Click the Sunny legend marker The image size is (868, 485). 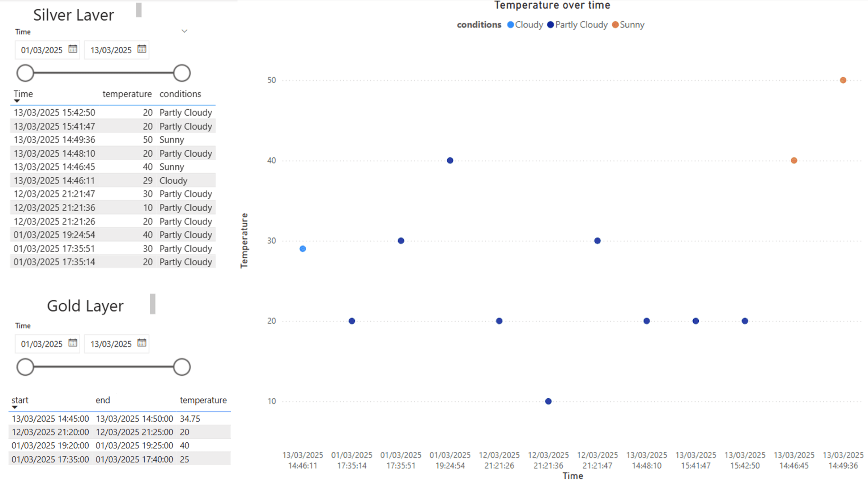click(615, 25)
